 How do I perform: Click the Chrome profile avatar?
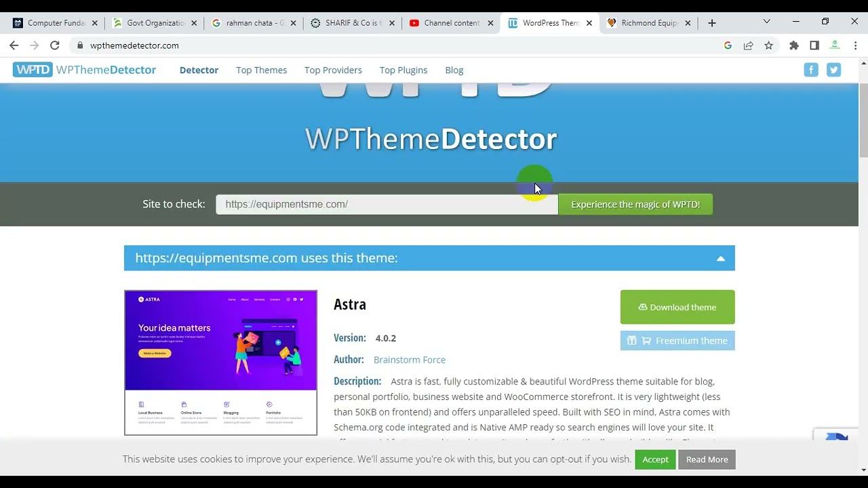[x=835, y=45]
